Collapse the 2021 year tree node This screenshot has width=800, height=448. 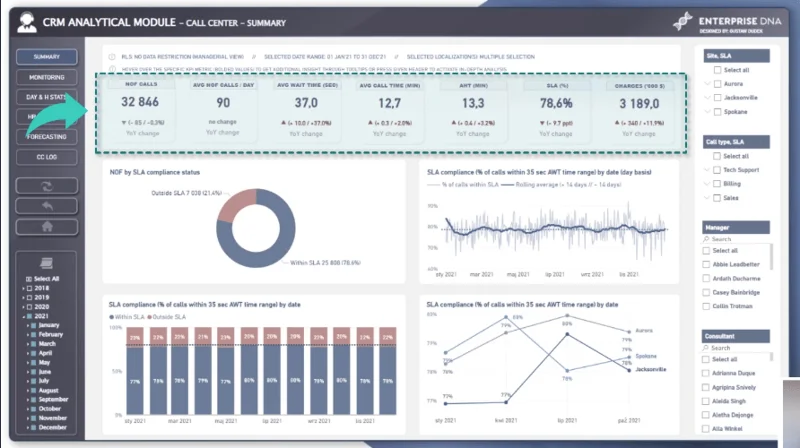click(23, 316)
